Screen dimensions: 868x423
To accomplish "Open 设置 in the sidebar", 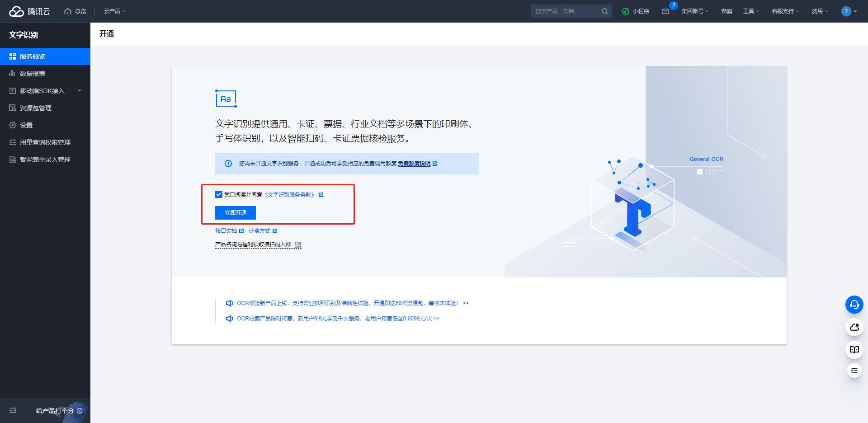I will click(x=45, y=125).
